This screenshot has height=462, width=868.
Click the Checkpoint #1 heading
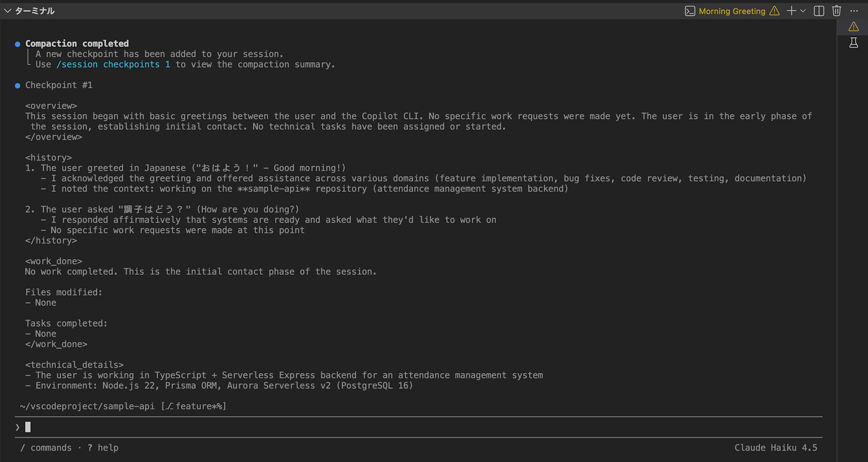pos(59,85)
